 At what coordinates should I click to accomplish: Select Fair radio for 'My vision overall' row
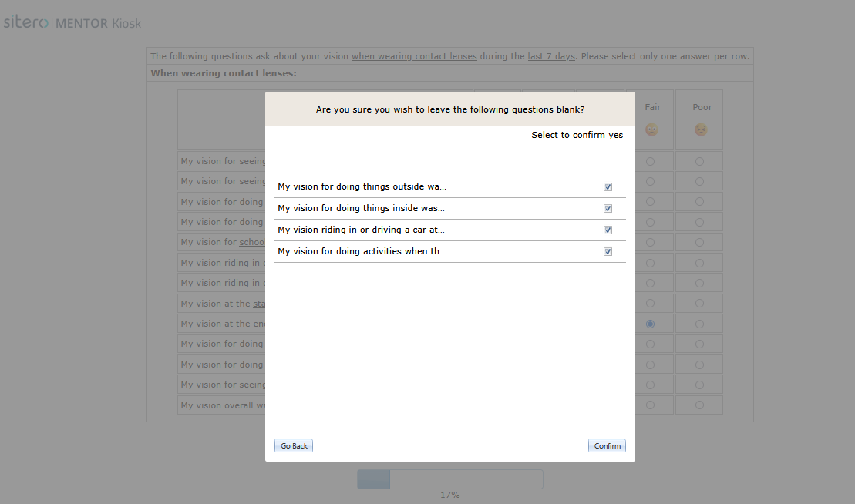650,405
